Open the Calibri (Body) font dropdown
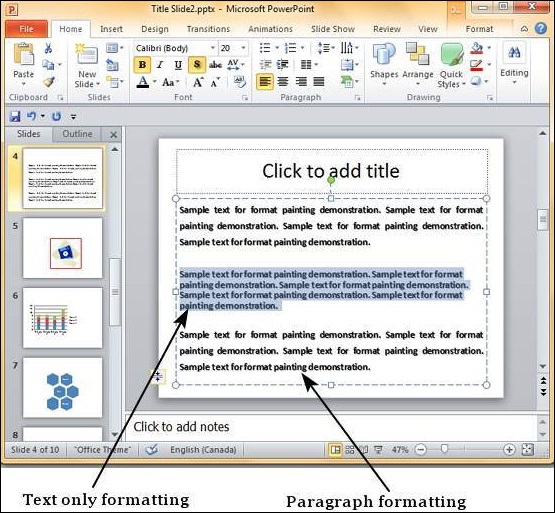555x513 pixels. click(213, 48)
